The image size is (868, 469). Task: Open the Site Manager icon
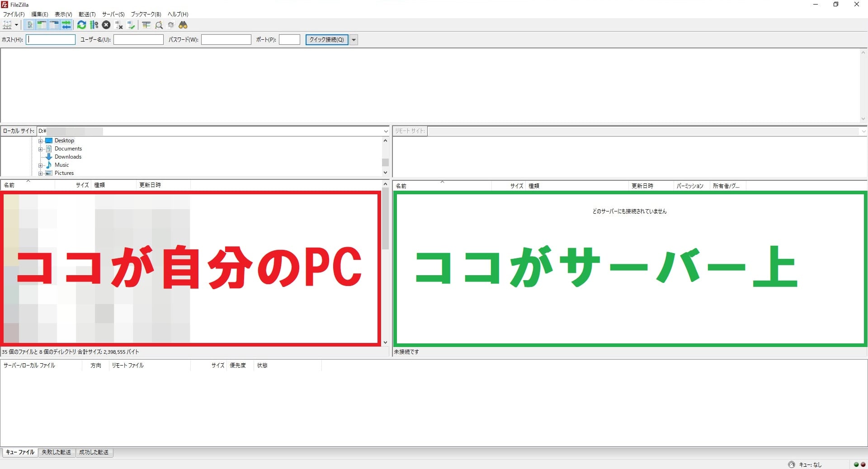tap(7, 25)
